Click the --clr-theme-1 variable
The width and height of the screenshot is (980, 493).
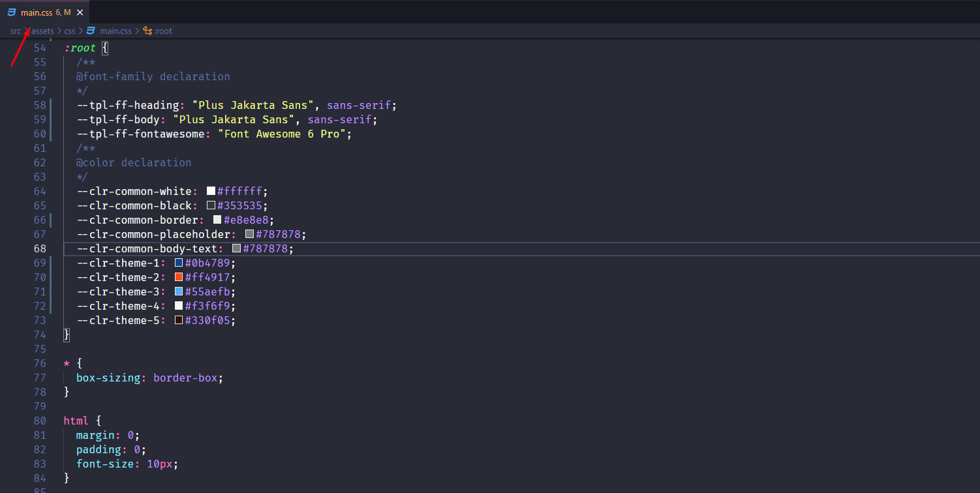pos(118,263)
